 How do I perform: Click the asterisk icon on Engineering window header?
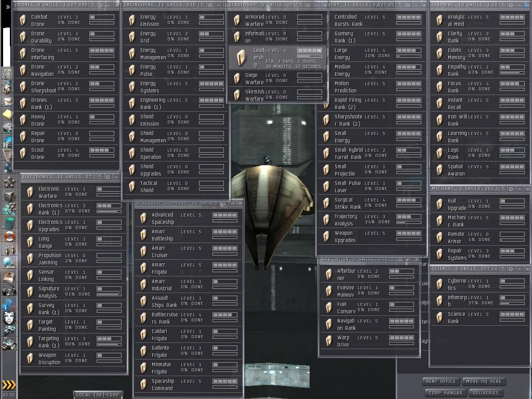[202, 5]
